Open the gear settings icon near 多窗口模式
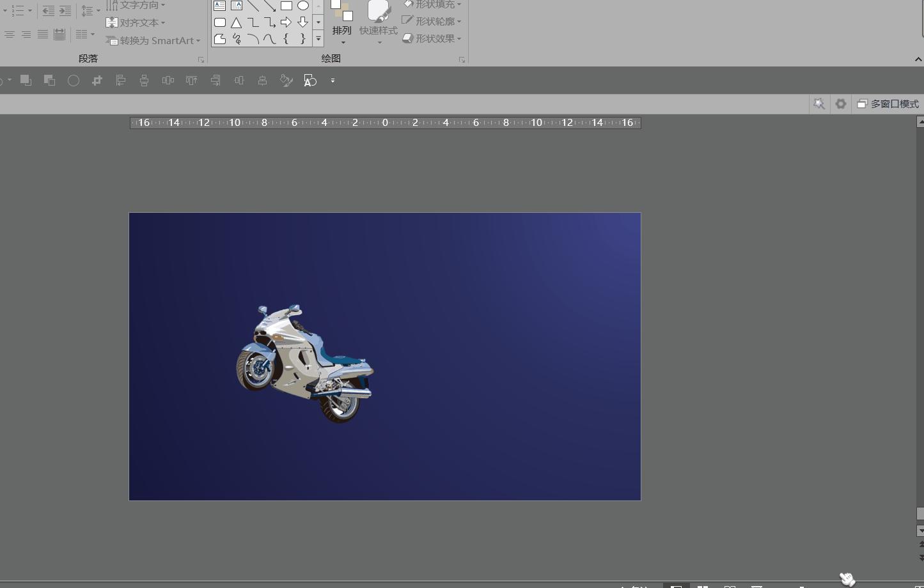The height and width of the screenshot is (588, 924). coord(841,104)
